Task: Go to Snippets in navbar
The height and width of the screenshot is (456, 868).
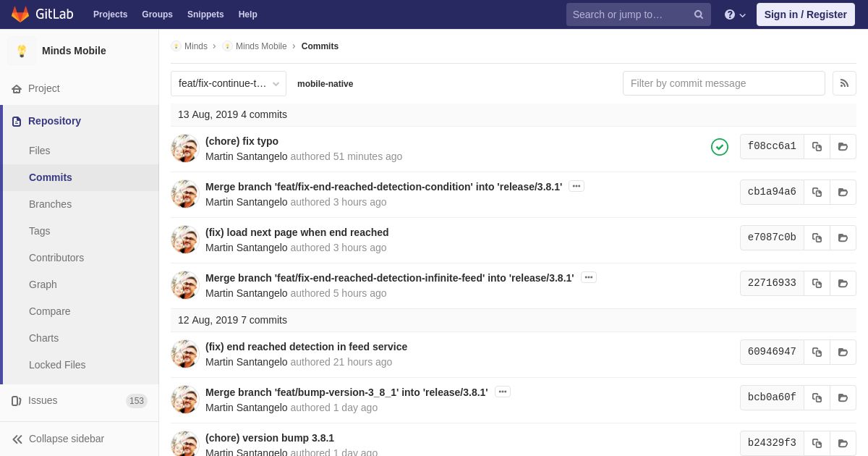Action: tap(205, 14)
